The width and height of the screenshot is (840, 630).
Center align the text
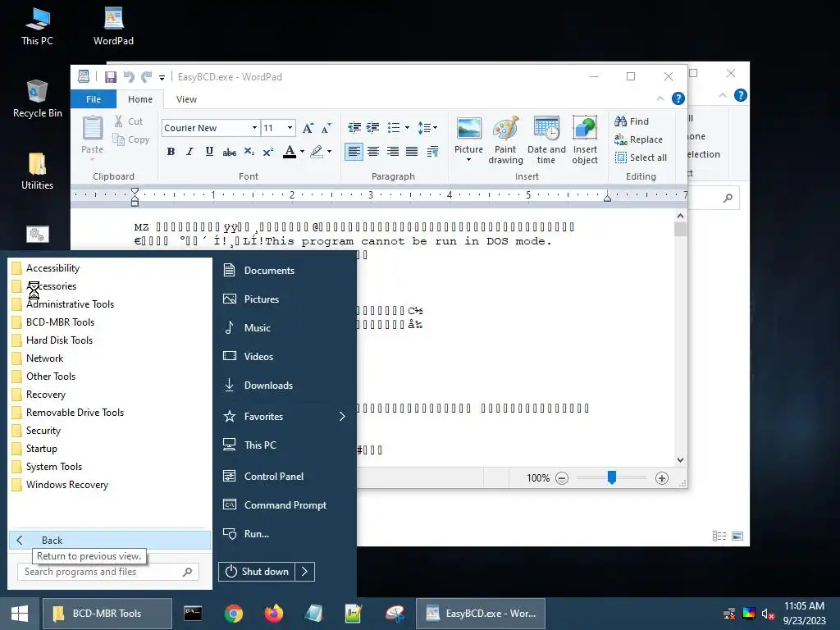[373, 152]
